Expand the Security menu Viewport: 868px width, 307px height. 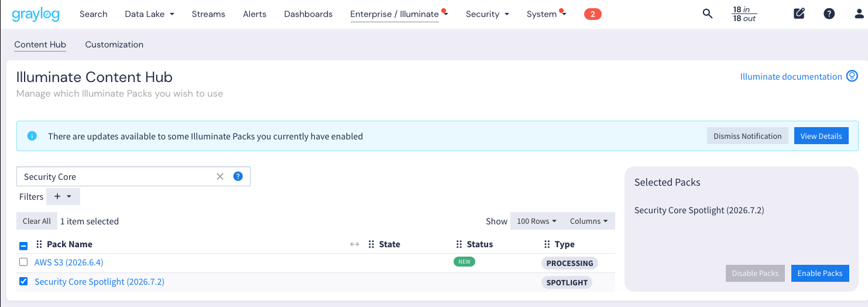point(488,14)
